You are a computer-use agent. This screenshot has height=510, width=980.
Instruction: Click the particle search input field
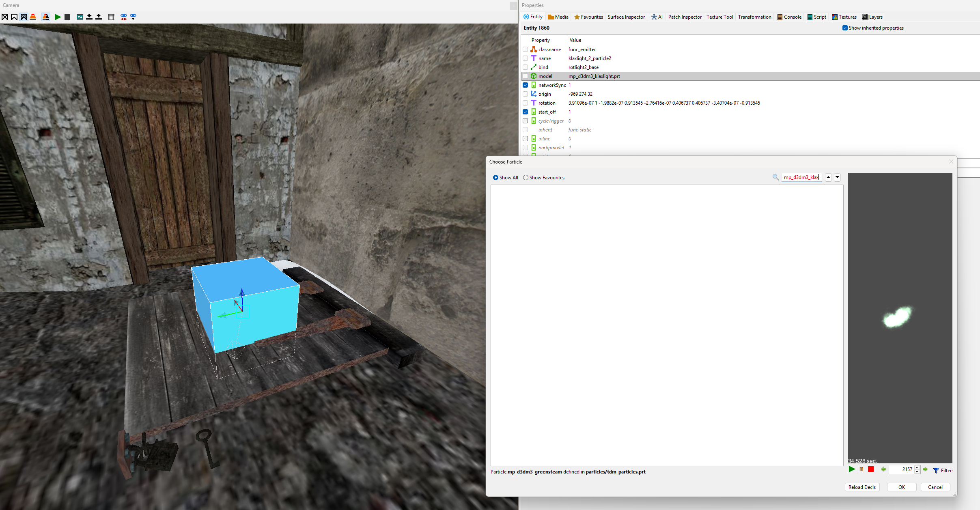[801, 177]
